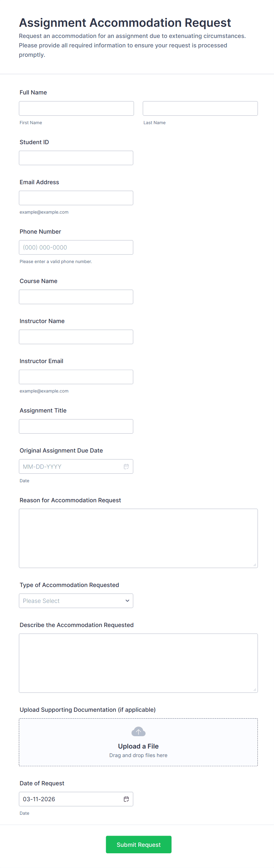Open calendar picker for Original Assignment Due Date
This screenshot has width=274, height=868.
coord(126,466)
